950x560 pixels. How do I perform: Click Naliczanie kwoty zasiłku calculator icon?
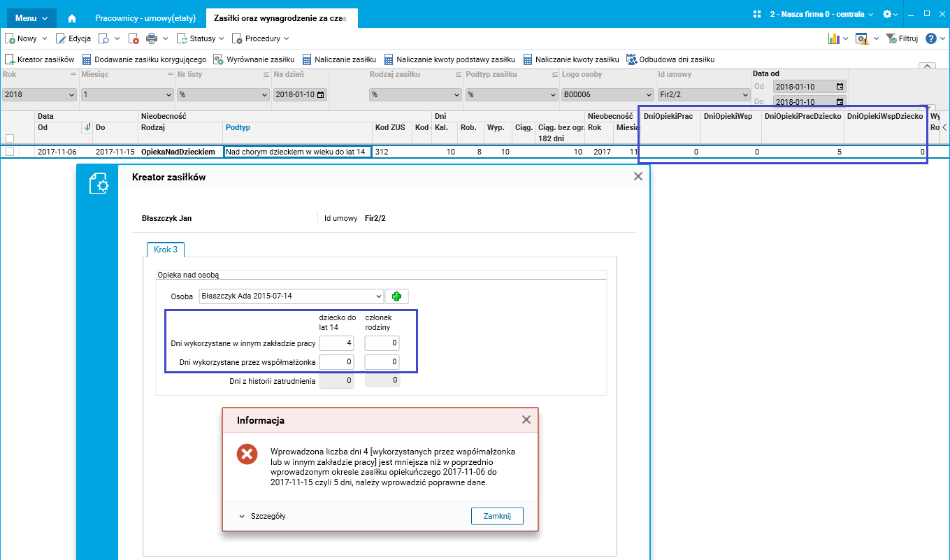528,59
